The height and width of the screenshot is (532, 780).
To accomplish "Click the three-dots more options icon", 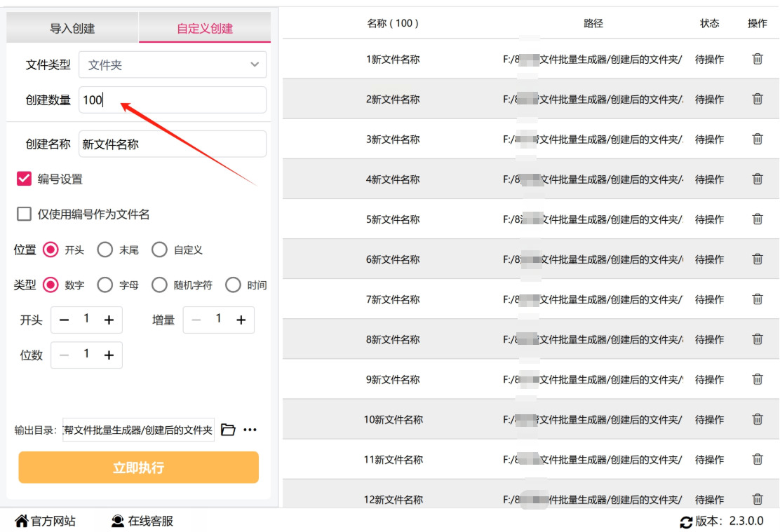I will coord(250,430).
